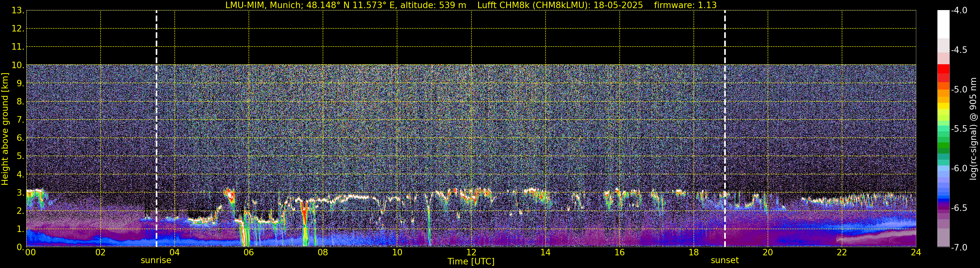The height and width of the screenshot is (268, 980).
Task: Click the '3.' tick on the height axis
Action: pos(20,193)
